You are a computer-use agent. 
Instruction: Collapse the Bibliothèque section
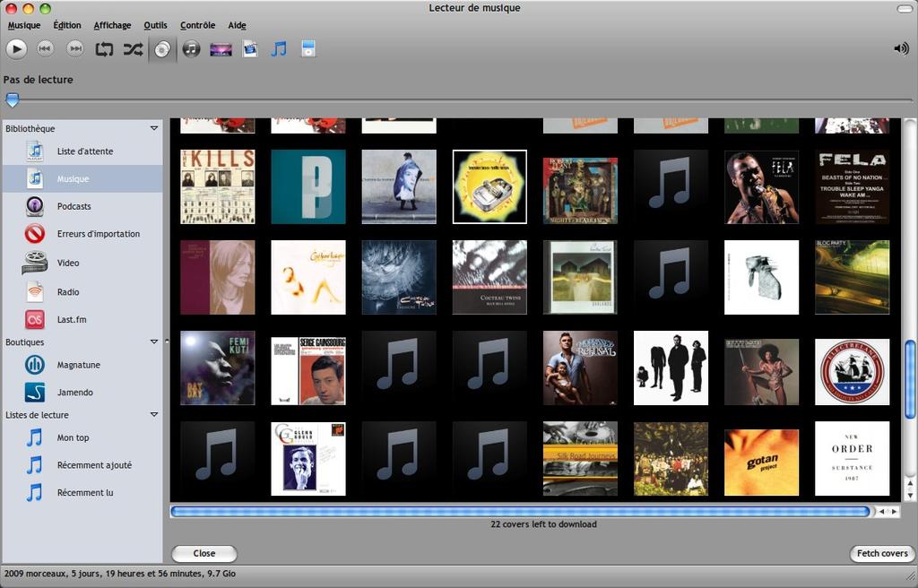(x=154, y=128)
